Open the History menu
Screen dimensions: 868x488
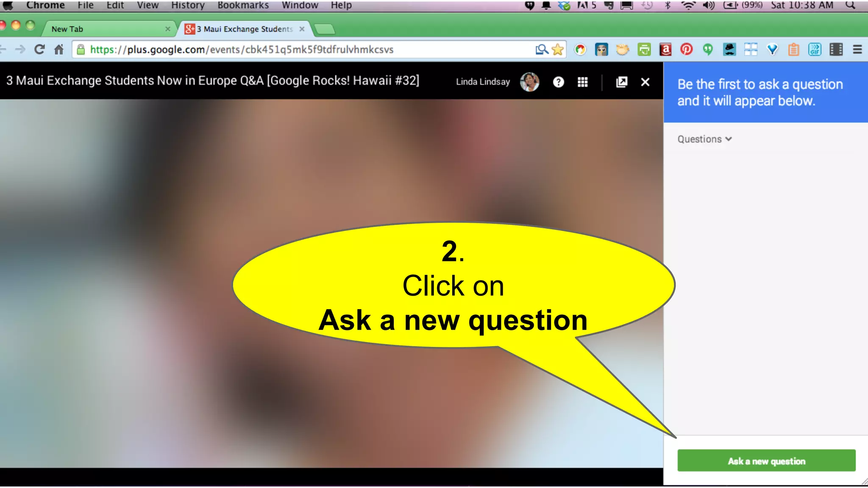click(188, 5)
